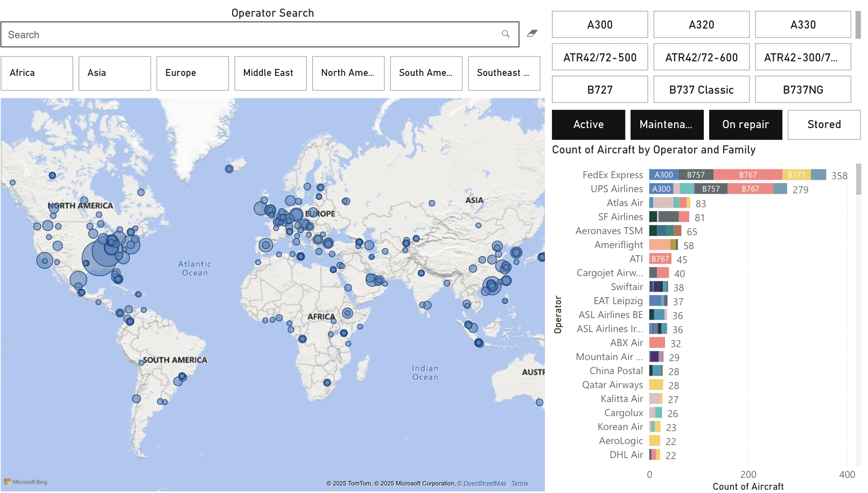
Task: Toggle the Stored status filter
Action: pos(824,124)
